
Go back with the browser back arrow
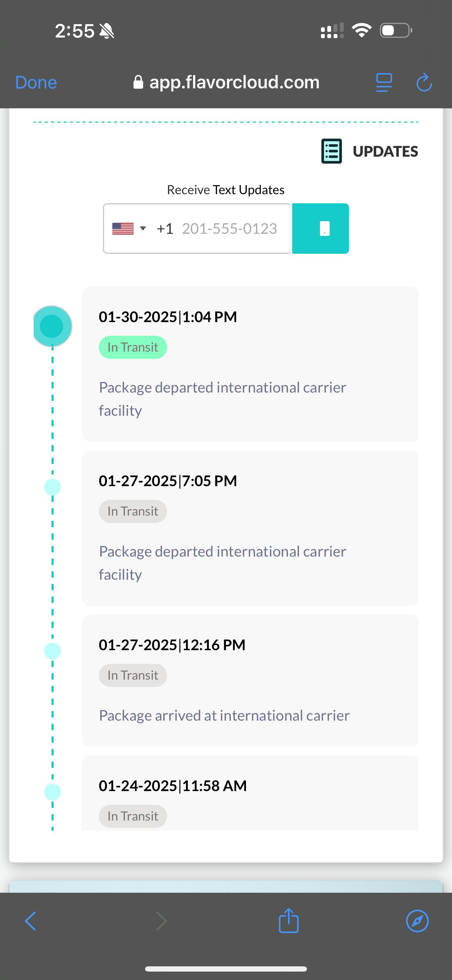coord(30,921)
